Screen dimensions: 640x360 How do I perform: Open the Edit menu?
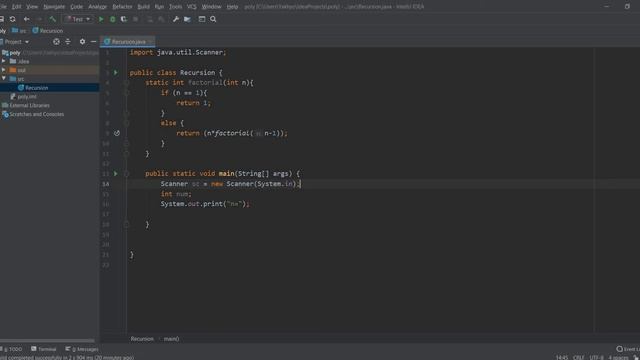(16, 7)
